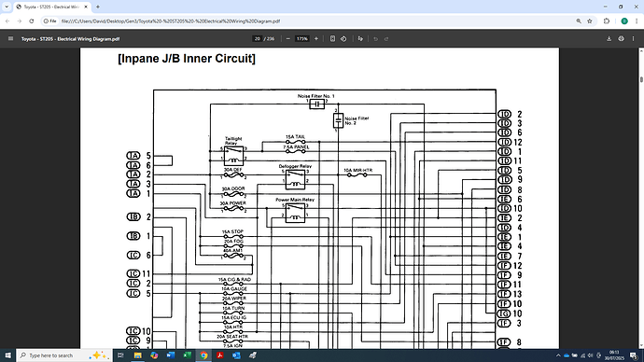Click the PDF vertical scrollbar thumb
Image resolution: width=644 pixels, height=362 pixels.
(x=641, y=78)
